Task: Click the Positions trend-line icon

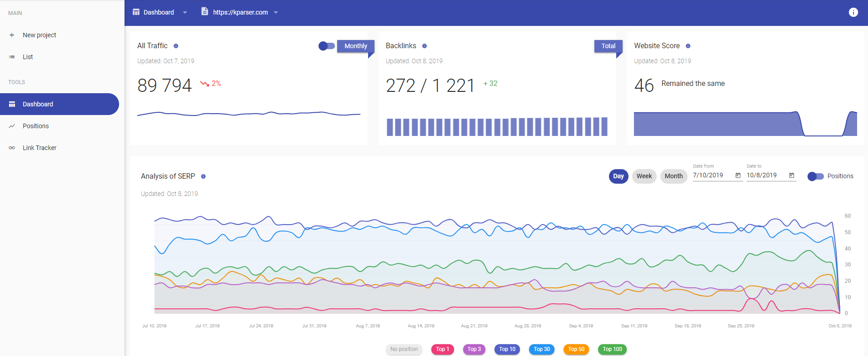Action: (x=12, y=126)
